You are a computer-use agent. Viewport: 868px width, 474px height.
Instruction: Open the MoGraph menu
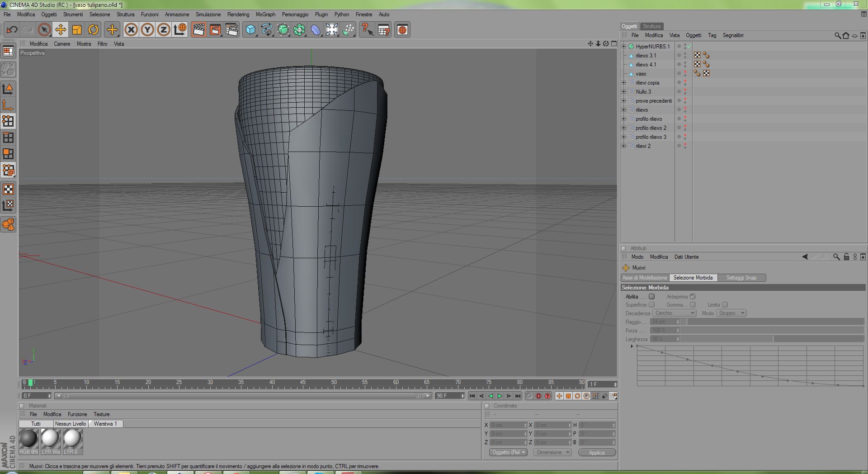[x=265, y=14]
